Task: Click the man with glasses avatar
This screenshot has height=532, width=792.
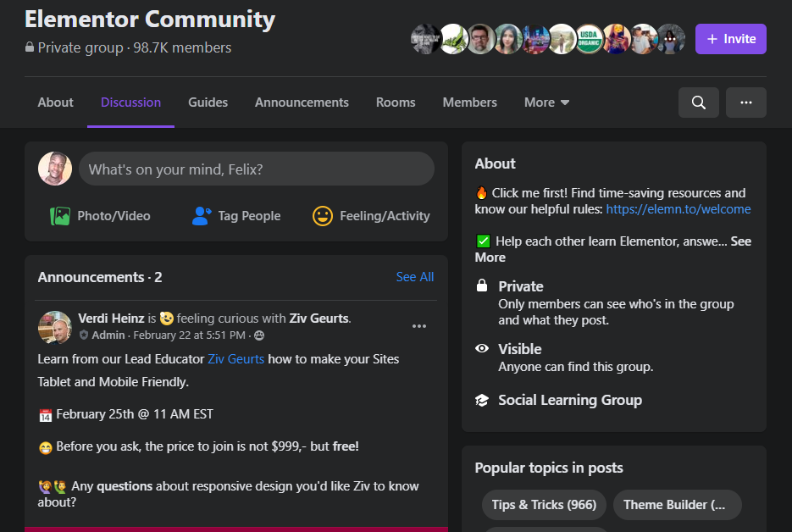Action: coord(479,39)
